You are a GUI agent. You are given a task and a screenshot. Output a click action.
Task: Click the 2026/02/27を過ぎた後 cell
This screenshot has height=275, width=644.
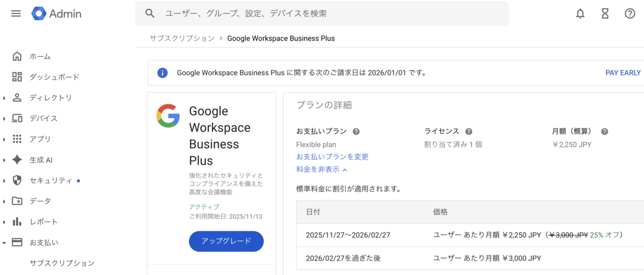343,258
